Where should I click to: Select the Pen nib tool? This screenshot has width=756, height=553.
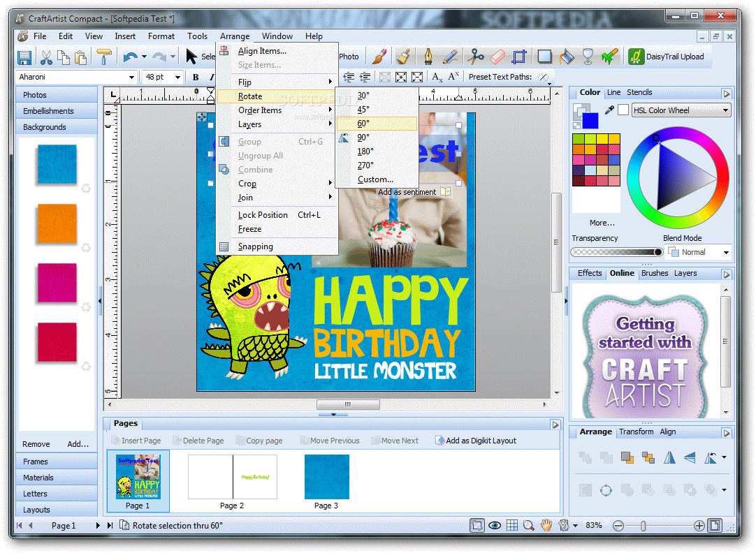tap(428, 57)
